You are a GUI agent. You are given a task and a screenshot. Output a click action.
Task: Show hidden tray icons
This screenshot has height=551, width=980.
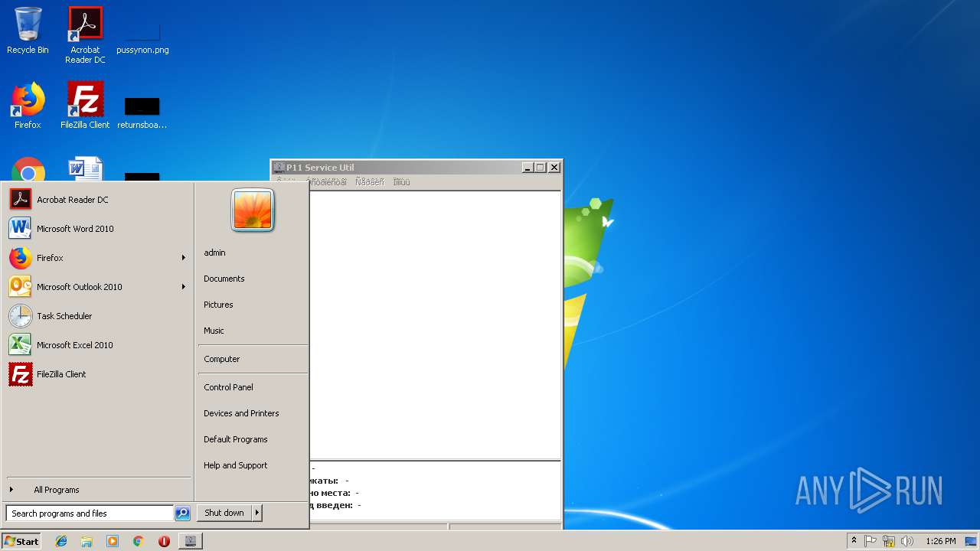854,541
